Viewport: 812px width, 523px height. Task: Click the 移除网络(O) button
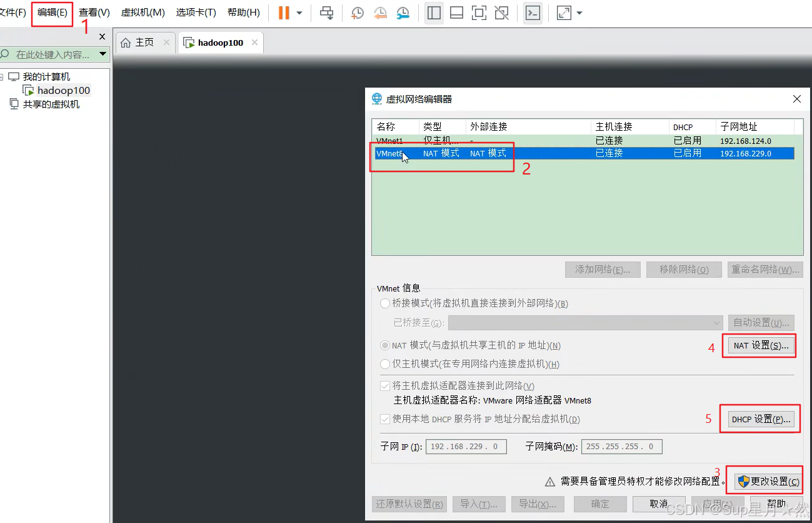(684, 270)
